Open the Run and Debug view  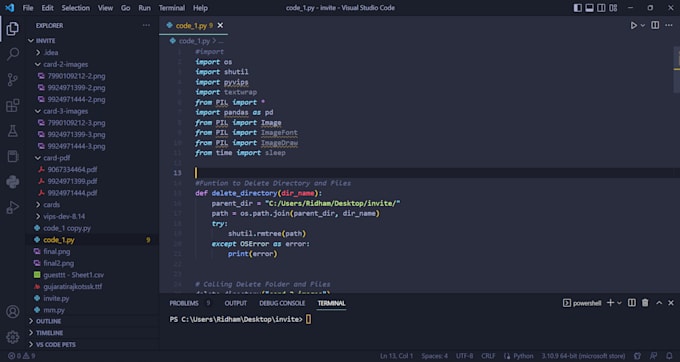[x=13, y=207]
